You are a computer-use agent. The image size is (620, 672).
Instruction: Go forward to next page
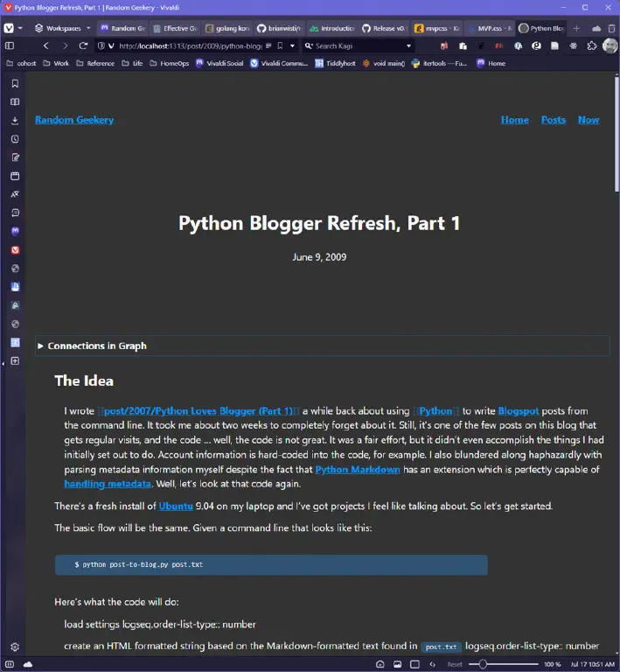(65, 45)
